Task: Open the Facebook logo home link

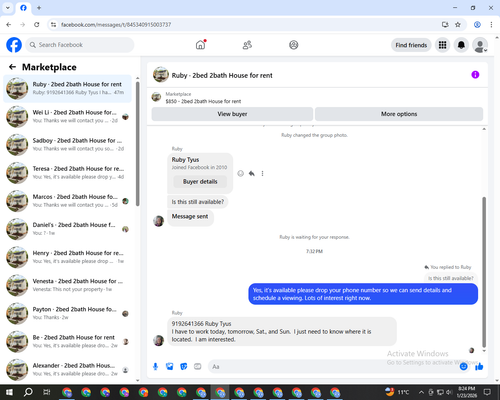Action: (x=14, y=45)
